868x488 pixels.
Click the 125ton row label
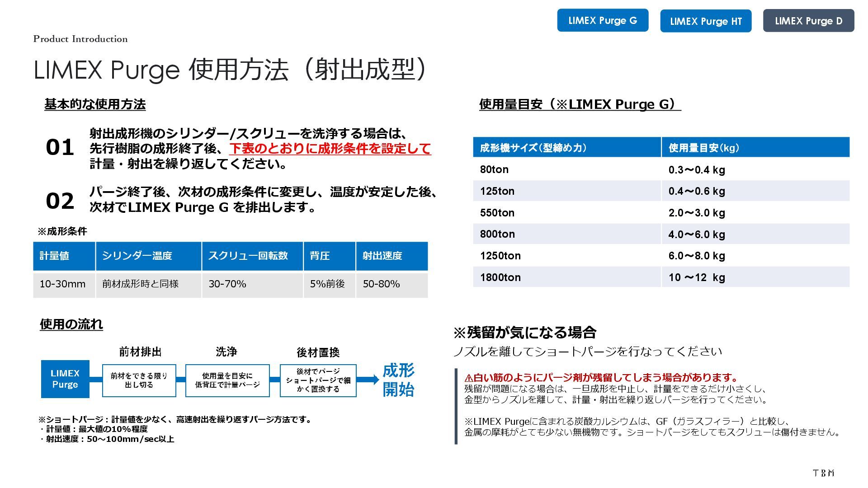point(497,191)
